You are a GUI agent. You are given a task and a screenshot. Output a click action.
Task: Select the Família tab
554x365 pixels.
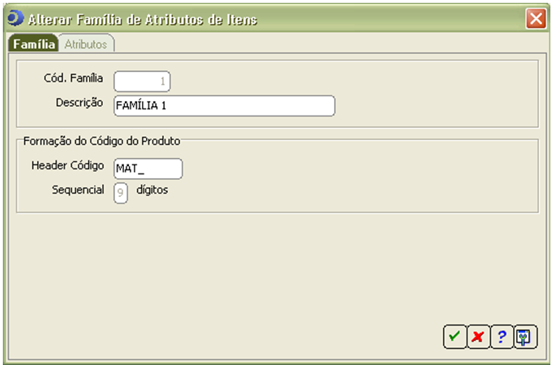coord(34,44)
